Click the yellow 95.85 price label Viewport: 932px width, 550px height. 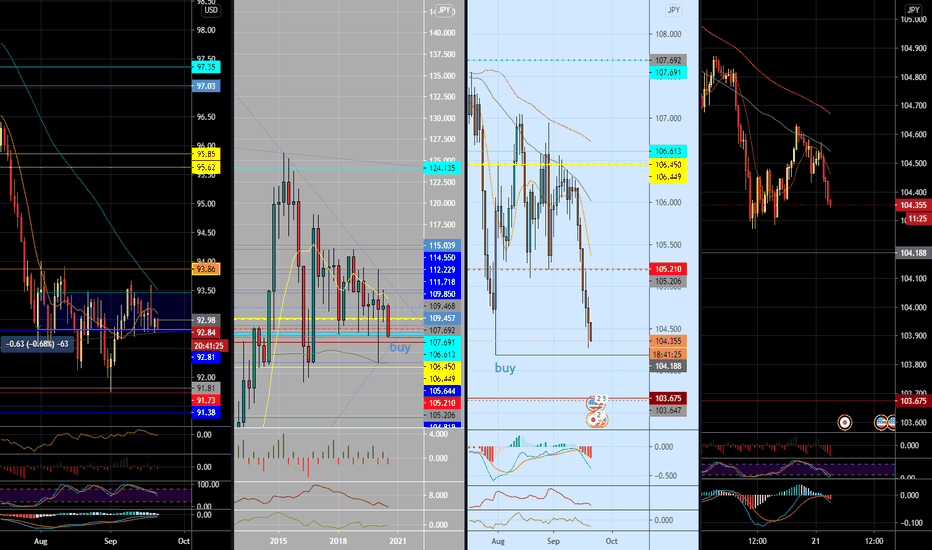pos(206,154)
